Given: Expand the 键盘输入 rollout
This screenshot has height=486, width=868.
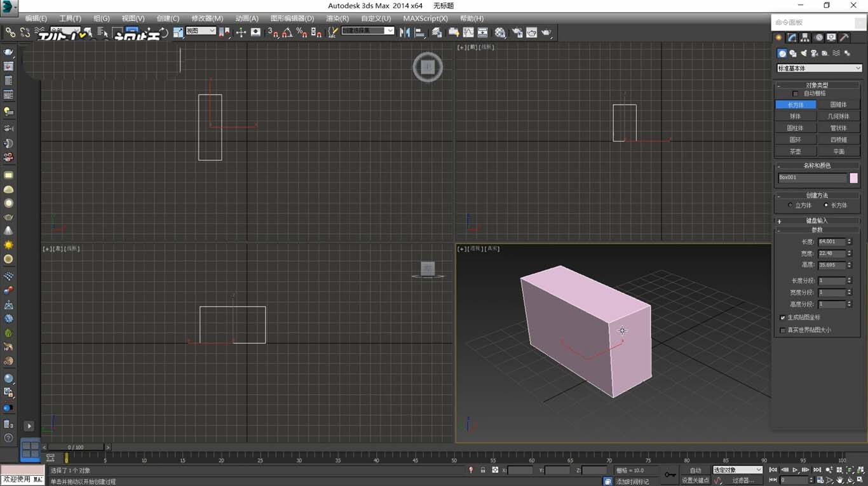Looking at the screenshot, I should pyautogui.click(x=817, y=220).
